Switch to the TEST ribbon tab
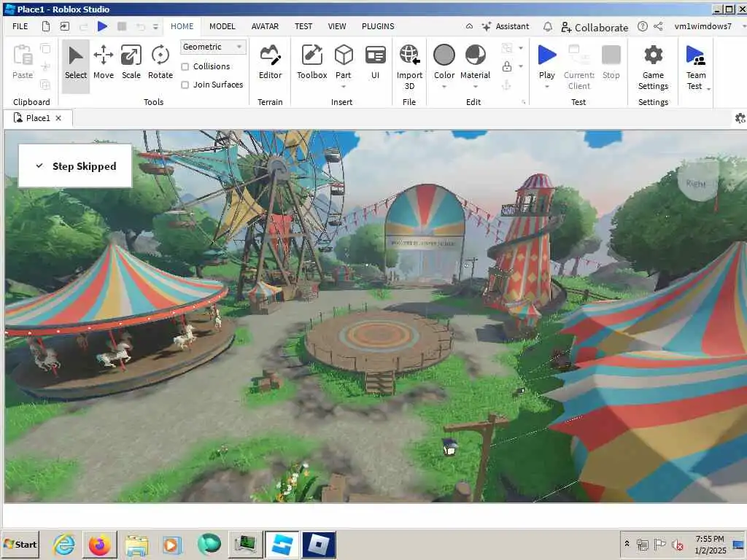The width and height of the screenshot is (747, 560). point(303,26)
